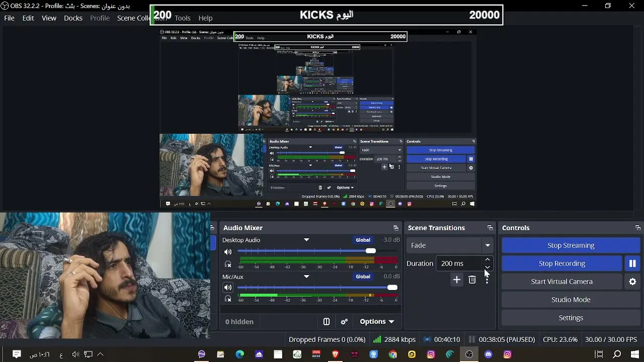Image resolution: width=644 pixels, height=362 pixels.
Task: Open the system volume control in tray
Action: click(75, 354)
